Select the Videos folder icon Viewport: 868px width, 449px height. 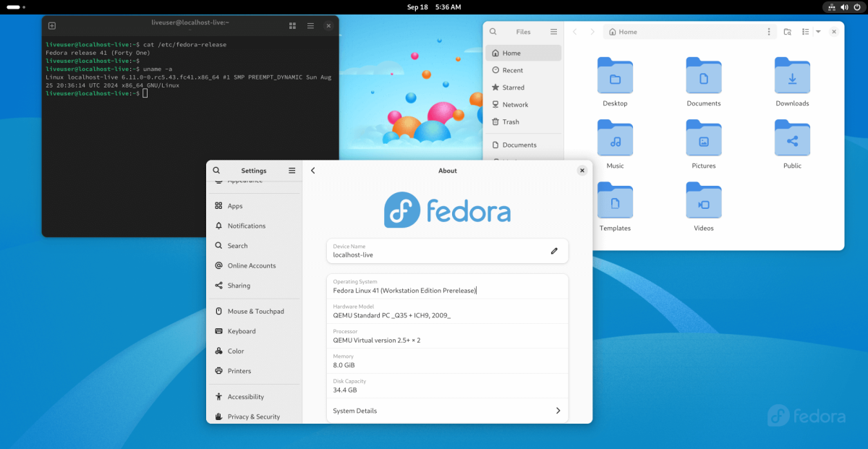704,200
